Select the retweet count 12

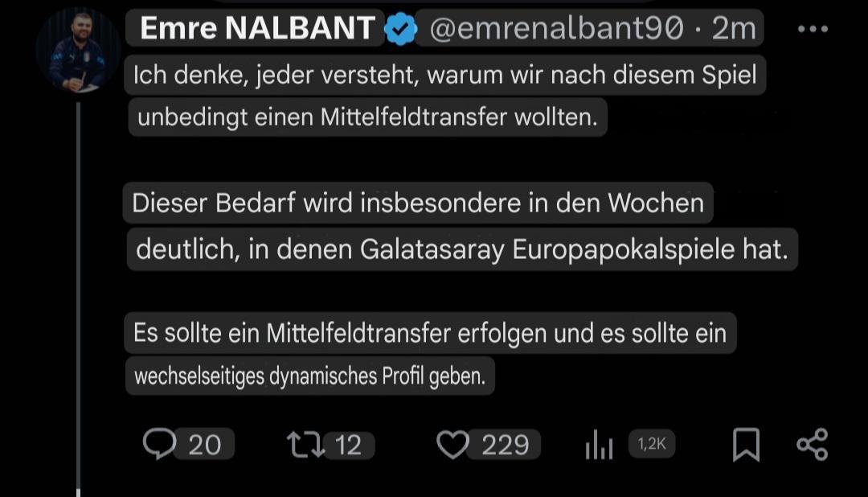[349, 445]
